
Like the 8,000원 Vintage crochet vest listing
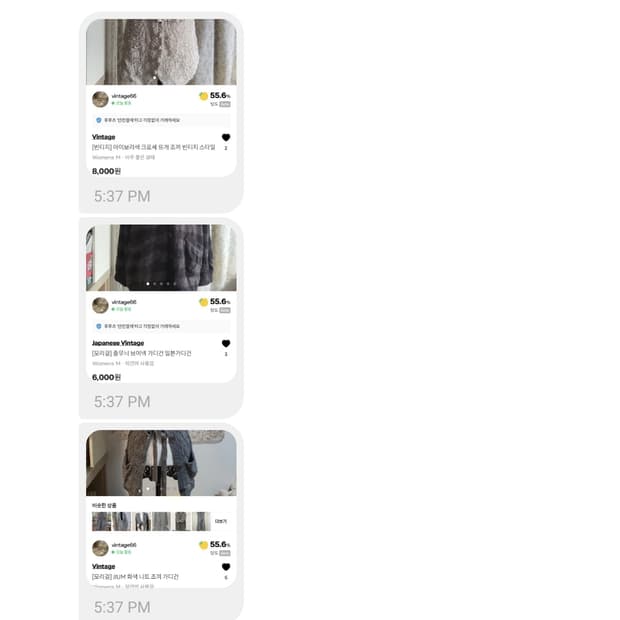coord(226,137)
